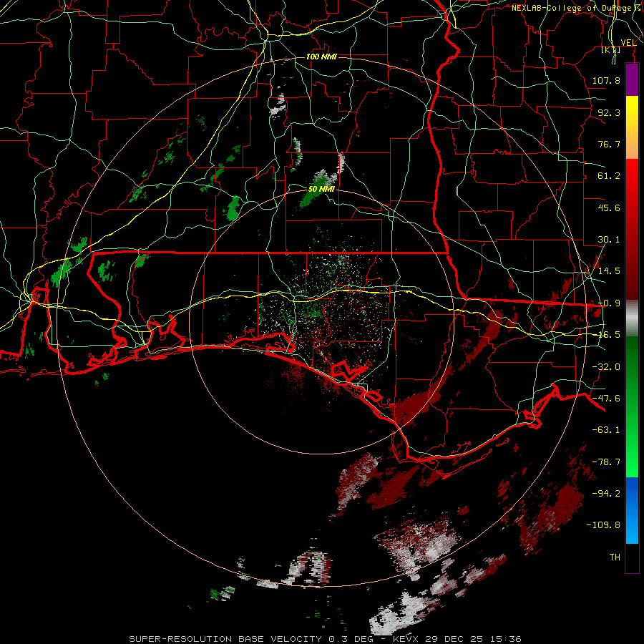
Task: Select the -32.0 velocity scale value
Action: point(606,367)
